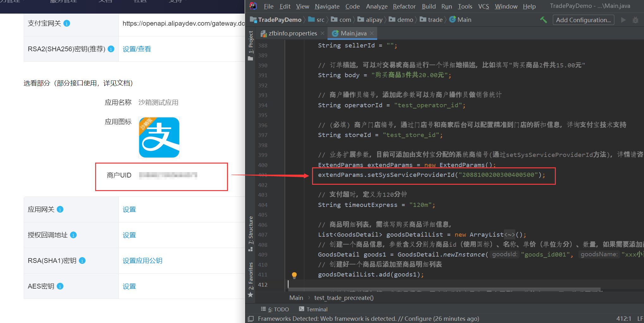Viewport: 644px width, 323px height.
Task: Open the Window menu
Action: point(506,6)
